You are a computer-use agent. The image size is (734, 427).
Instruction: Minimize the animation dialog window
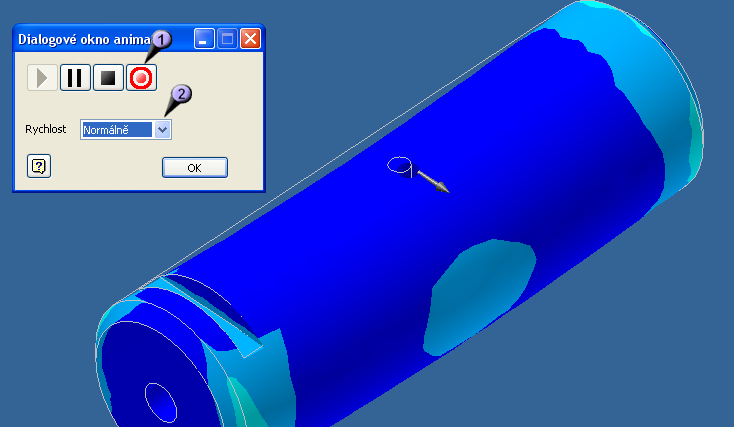(205, 39)
